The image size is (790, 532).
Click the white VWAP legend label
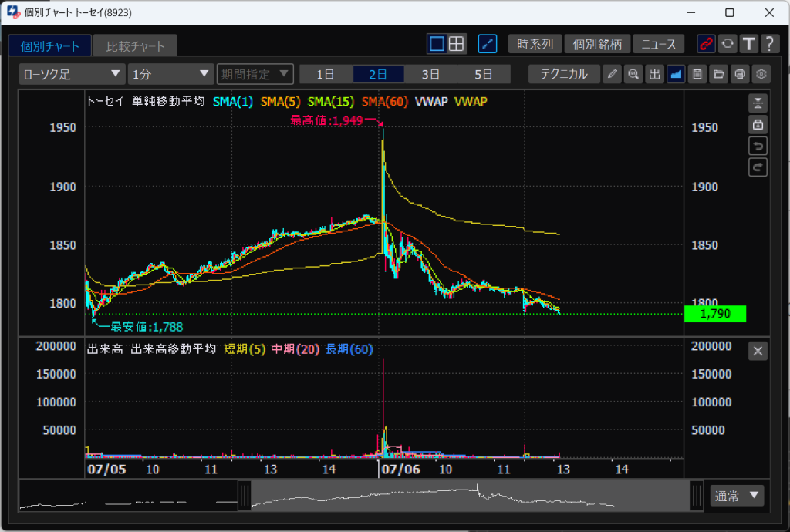point(431,102)
